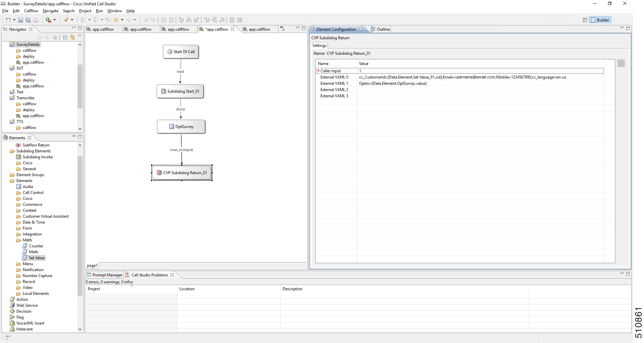The width and height of the screenshot is (644, 343).
Task: Show hidden editor tabs list
Action: pos(282,29)
